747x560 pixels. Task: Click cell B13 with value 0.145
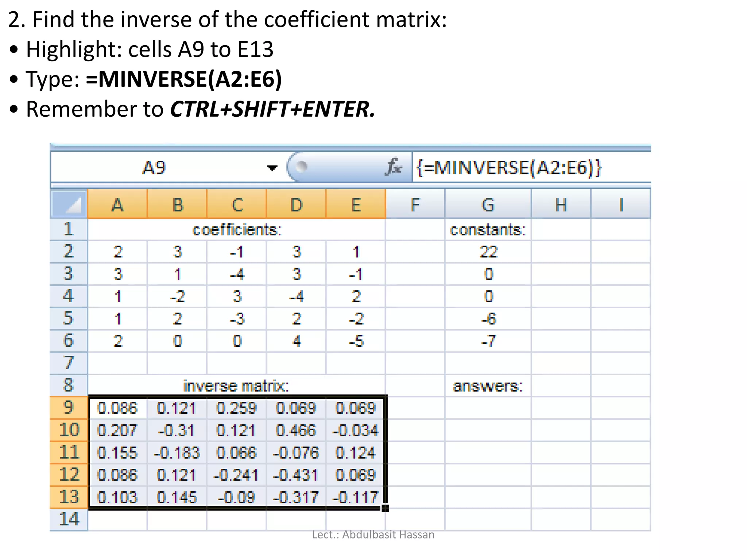(177, 497)
